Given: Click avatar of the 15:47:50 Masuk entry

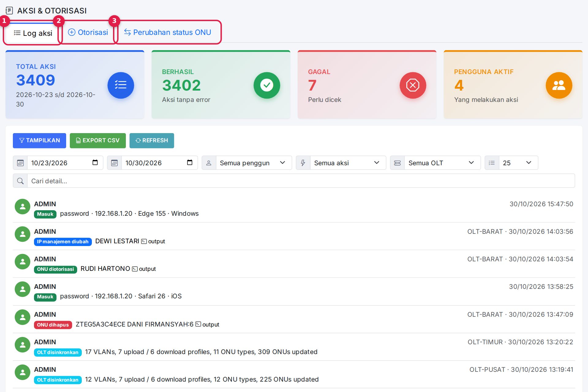Looking at the screenshot, I should pyautogui.click(x=22, y=207).
